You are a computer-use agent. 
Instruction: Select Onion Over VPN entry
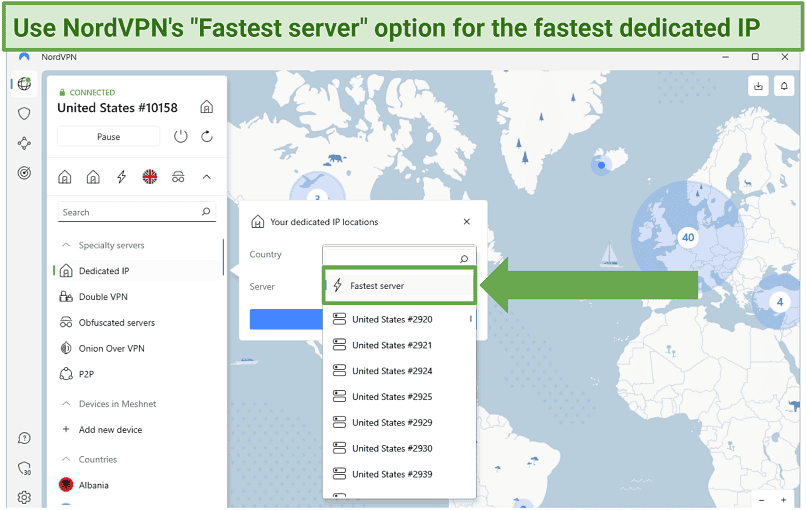coord(138,349)
